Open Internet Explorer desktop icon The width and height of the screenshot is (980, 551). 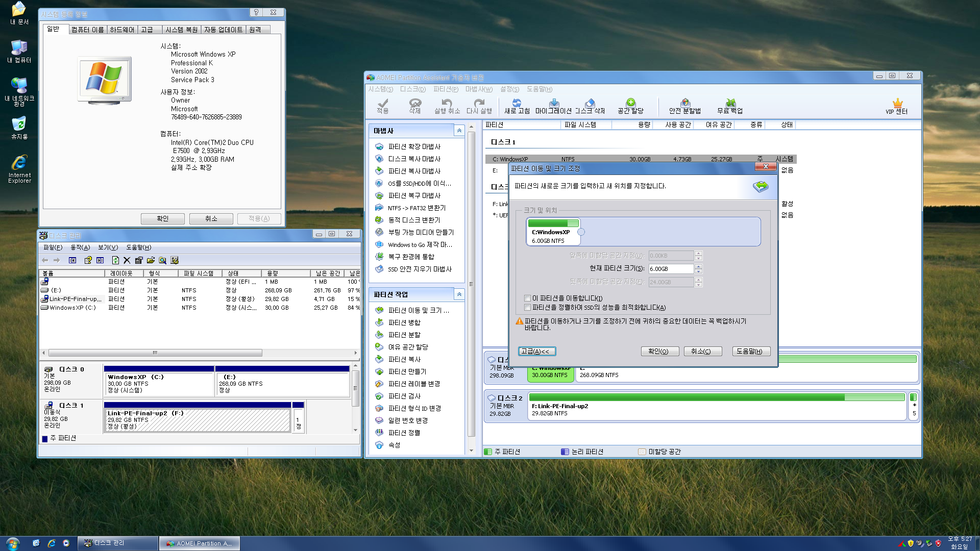pos(19,169)
